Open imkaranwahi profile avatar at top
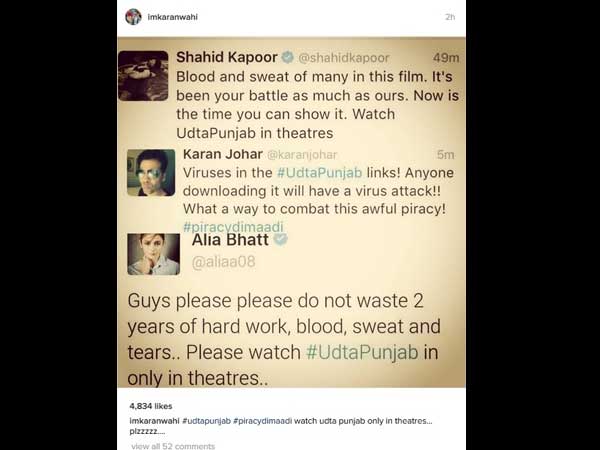Screen dimensions: 600x450 pos(133,17)
